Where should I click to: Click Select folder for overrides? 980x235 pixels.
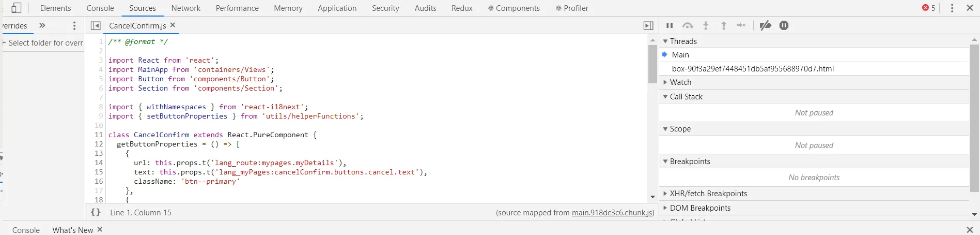(45, 43)
